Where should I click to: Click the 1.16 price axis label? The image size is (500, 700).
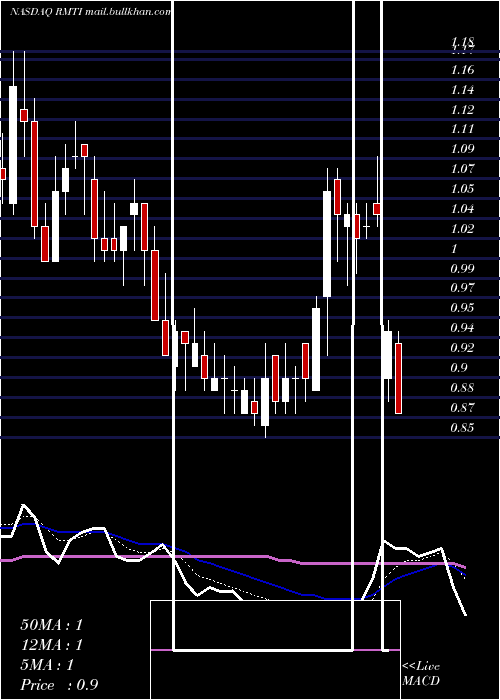[462, 70]
